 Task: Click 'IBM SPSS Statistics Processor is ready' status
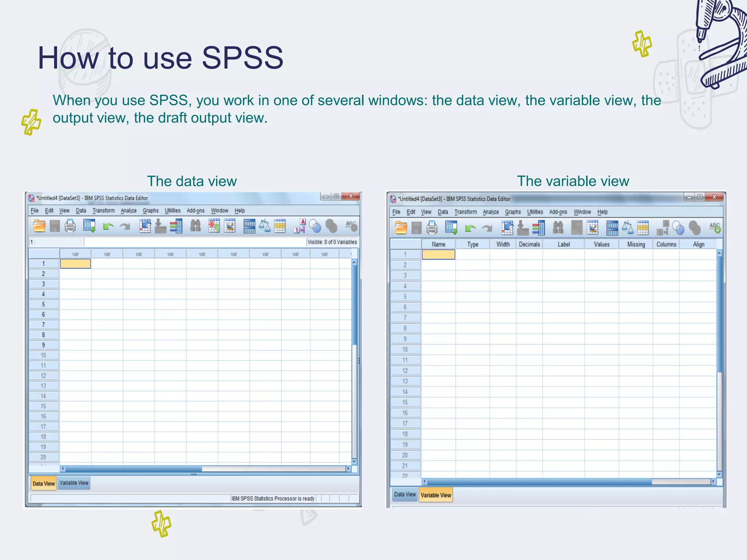(273, 498)
